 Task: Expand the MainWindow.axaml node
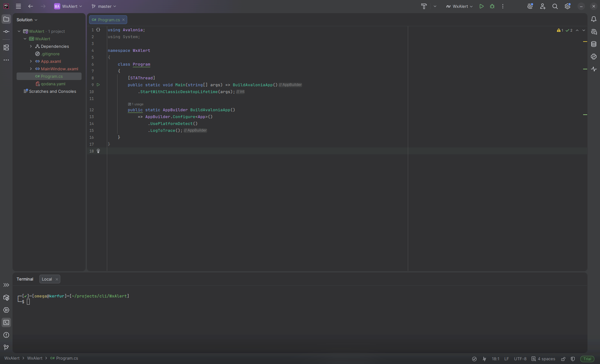31,69
